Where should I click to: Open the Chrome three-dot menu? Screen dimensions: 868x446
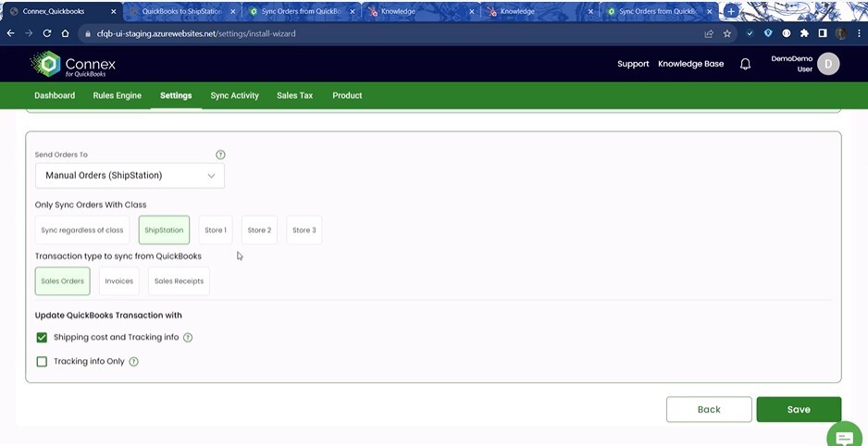click(857, 33)
